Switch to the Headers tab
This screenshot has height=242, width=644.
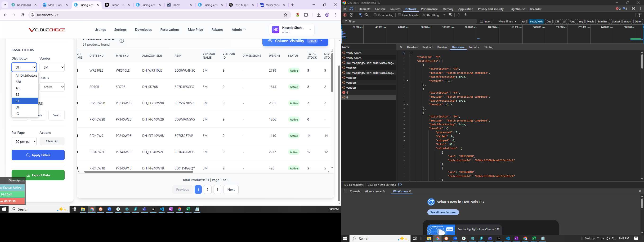[x=412, y=47]
